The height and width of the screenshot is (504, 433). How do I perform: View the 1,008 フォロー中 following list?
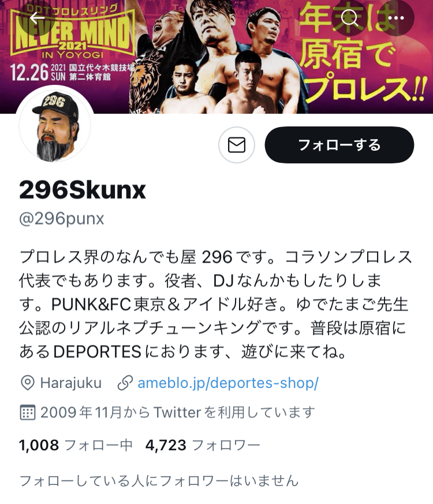[x=76, y=446]
